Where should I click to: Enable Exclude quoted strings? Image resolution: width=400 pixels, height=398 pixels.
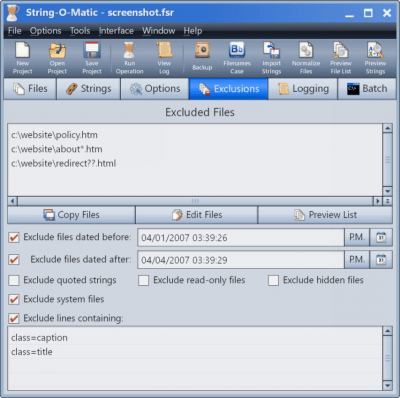coord(14,280)
